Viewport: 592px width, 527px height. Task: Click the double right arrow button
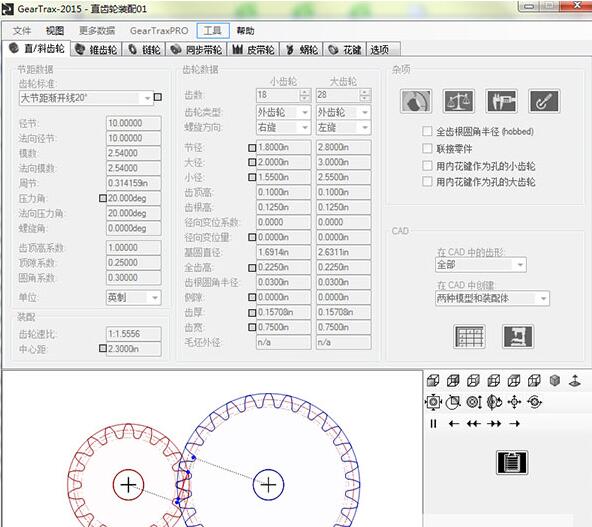(x=494, y=424)
